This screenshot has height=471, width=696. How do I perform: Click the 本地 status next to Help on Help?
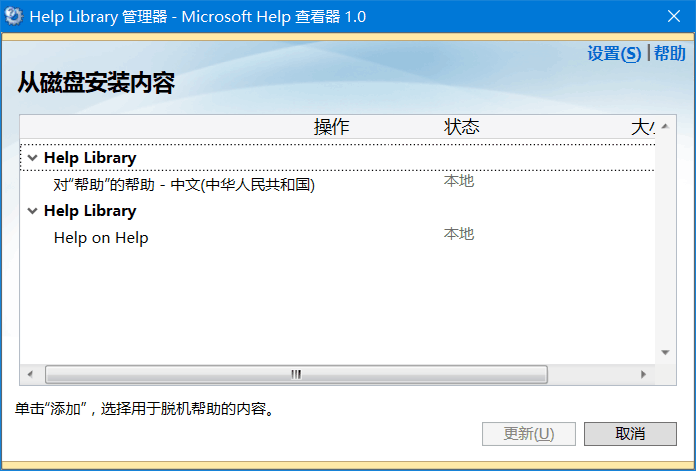coord(459,234)
